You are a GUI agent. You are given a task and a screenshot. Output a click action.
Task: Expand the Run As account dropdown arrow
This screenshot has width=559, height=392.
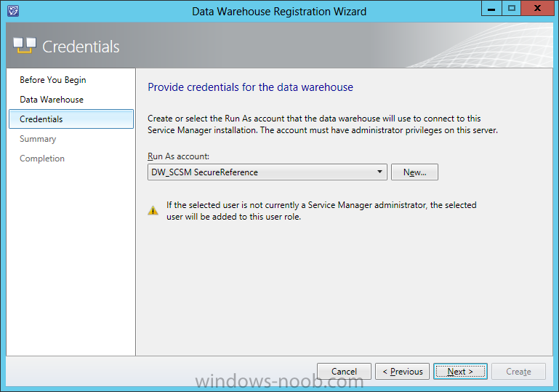coord(379,172)
